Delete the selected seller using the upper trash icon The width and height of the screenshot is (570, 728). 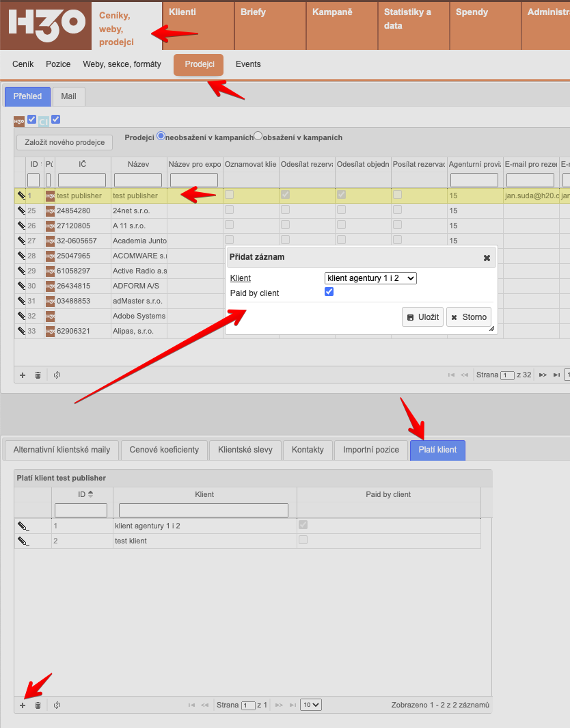tap(38, 375)
